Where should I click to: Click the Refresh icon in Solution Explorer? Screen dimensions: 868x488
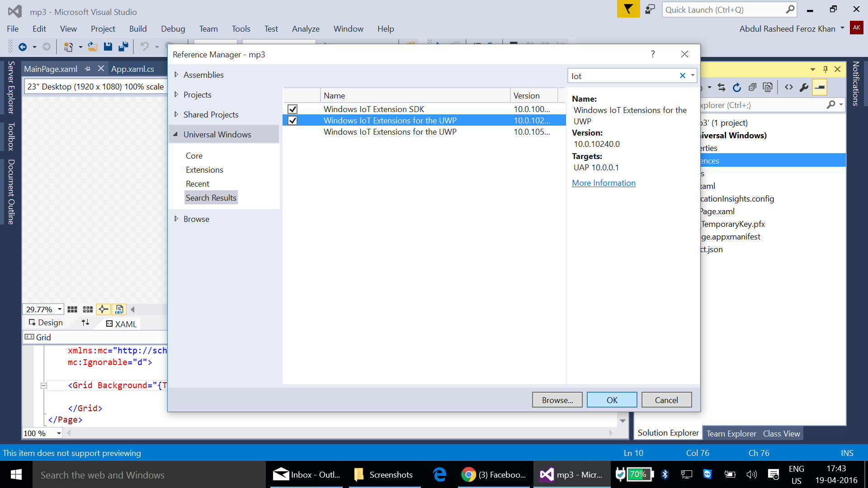point(737,87)
